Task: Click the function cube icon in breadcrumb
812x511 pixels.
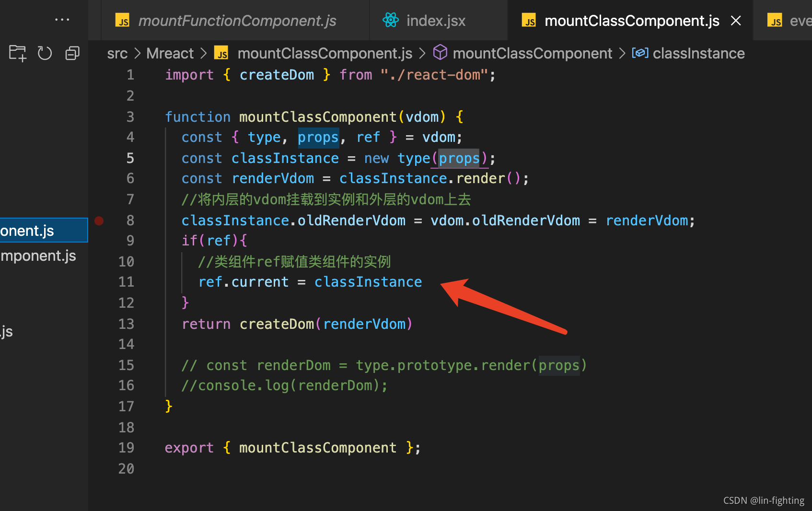Action: (x=440, y=52)
